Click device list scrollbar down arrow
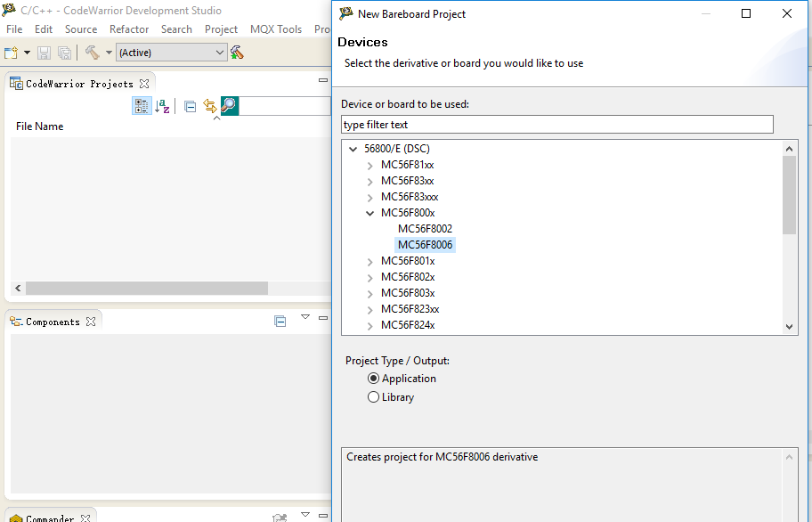 [789, 327]
